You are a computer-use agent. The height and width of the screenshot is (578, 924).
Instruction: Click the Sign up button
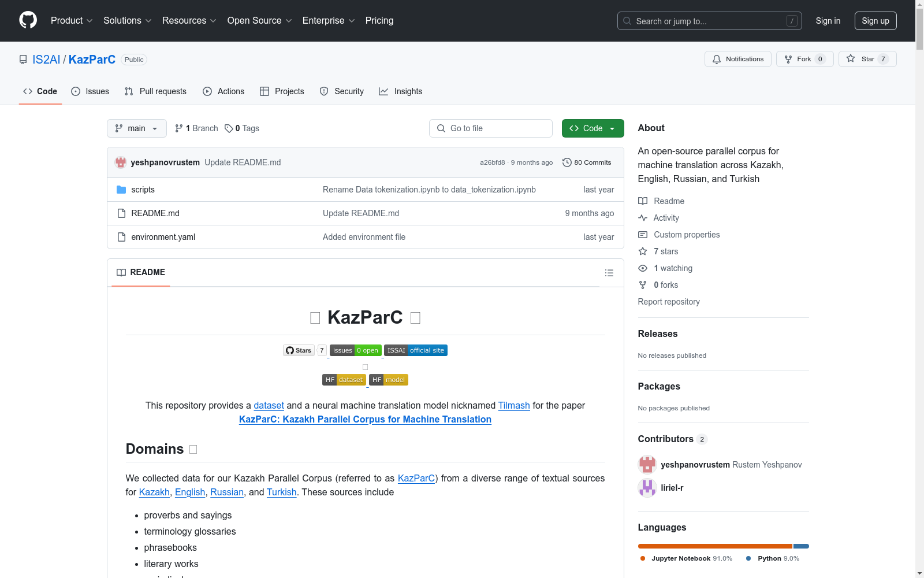[x=875, y=21]
